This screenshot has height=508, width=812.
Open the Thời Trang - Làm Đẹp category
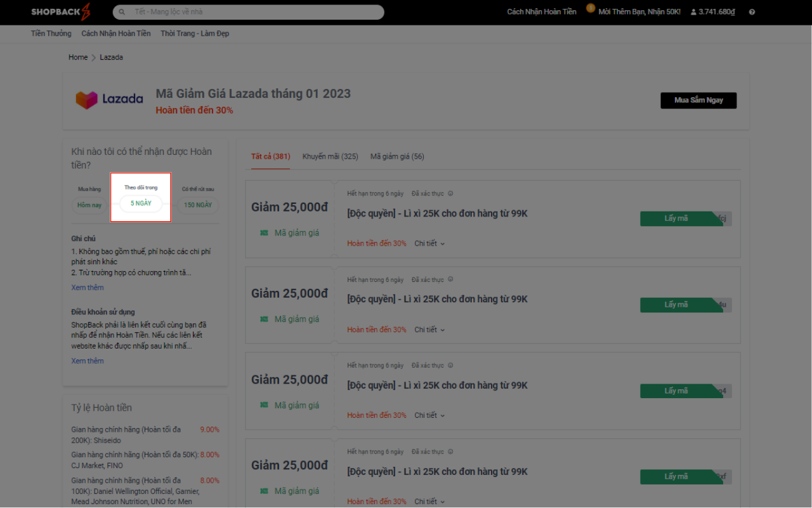[195, 34]
